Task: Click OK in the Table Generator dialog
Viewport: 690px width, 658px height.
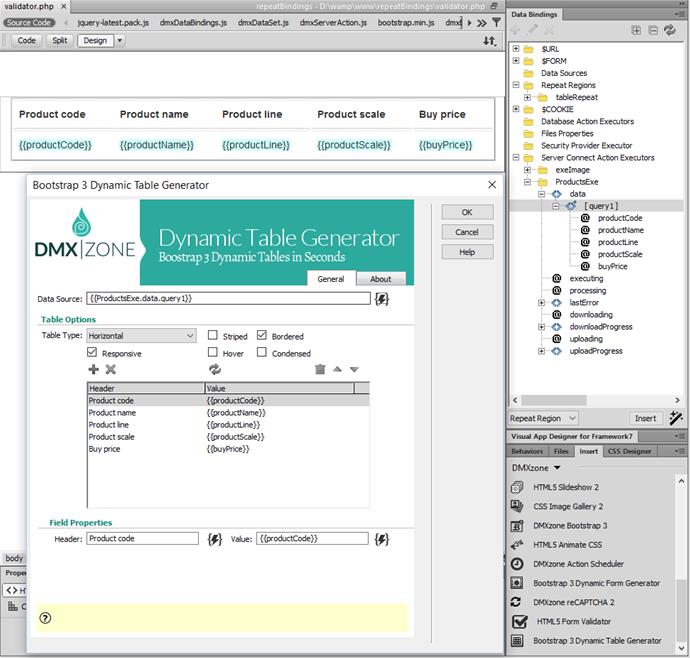Action: (x=467, y=212)
